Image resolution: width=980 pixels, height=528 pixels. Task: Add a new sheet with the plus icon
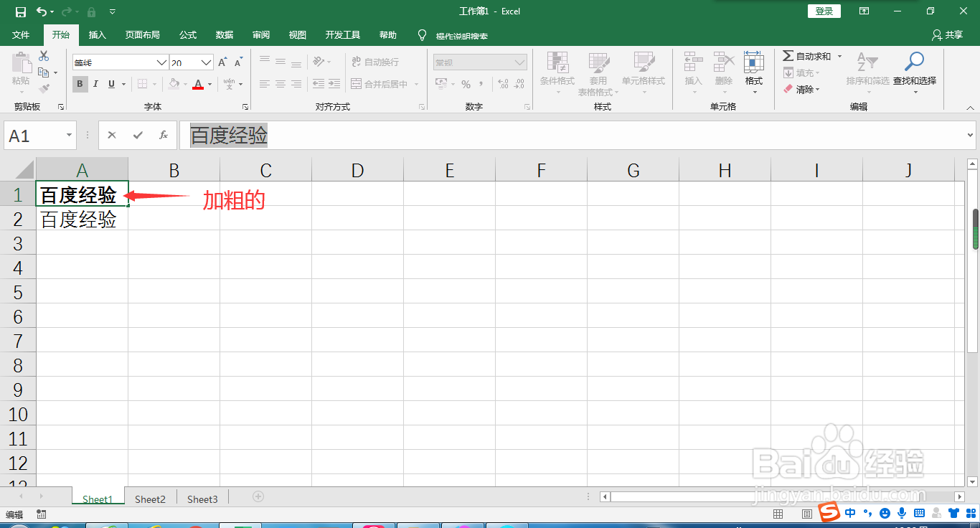pyautogui.click(x=258, y=496)
